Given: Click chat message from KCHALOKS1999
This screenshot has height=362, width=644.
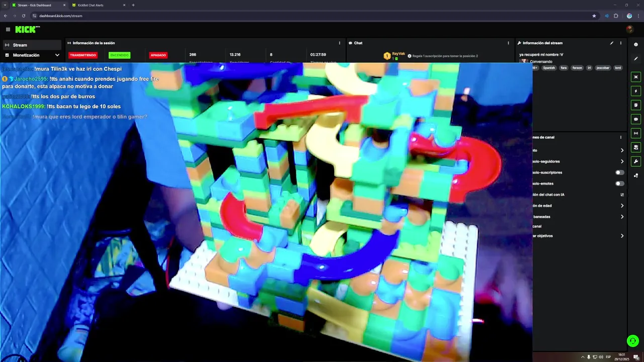Looking at the screenshot, I should (x=61, y=107).
